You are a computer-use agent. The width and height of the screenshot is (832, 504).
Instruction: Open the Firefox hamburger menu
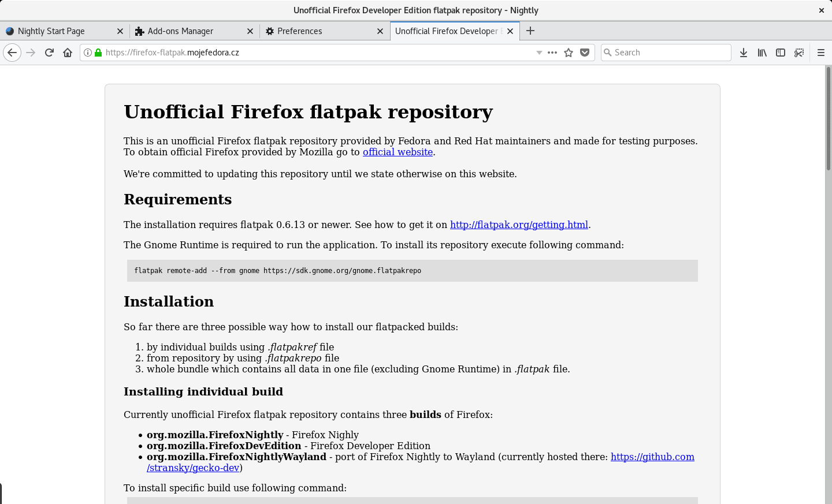[x=821, y=53]
